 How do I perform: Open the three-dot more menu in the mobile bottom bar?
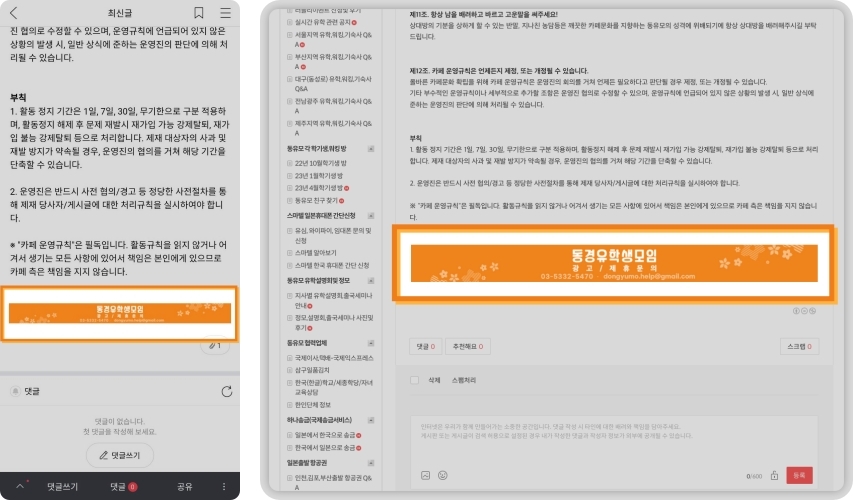click(224, 486)
